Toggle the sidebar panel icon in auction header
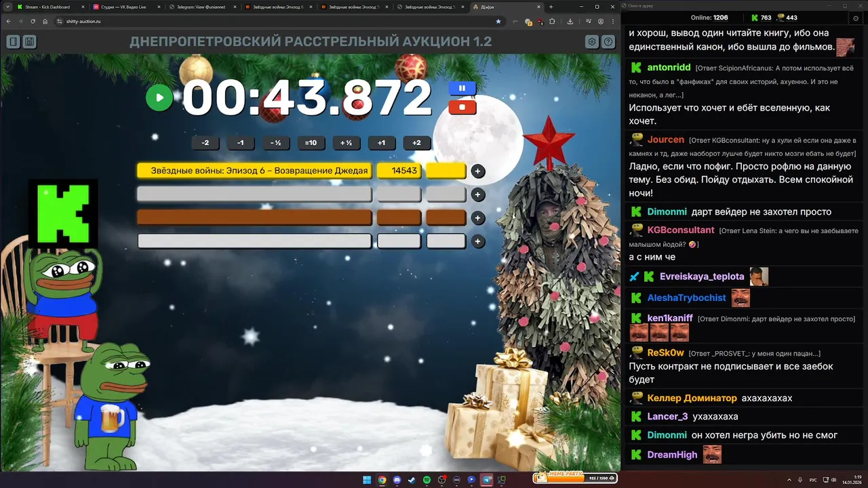 [x=13, y=42]
